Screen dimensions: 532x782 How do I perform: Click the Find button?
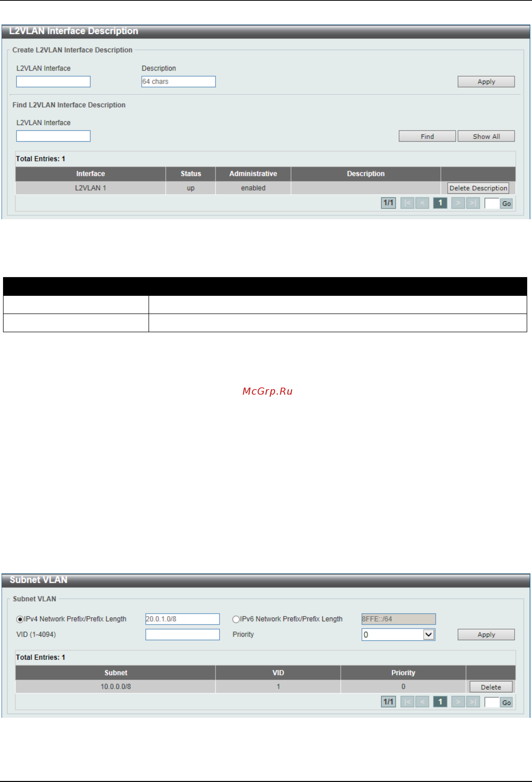pyautogui.click(x=427, y=136)
